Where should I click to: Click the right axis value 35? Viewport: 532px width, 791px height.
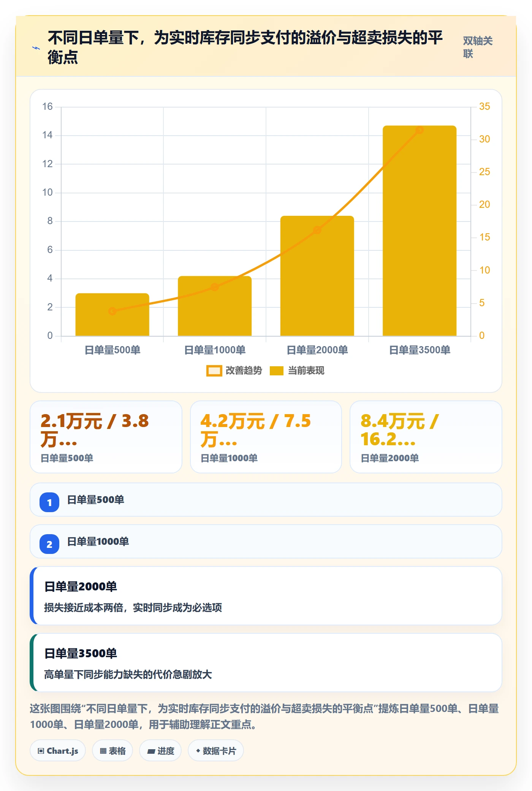click(484, 106)
